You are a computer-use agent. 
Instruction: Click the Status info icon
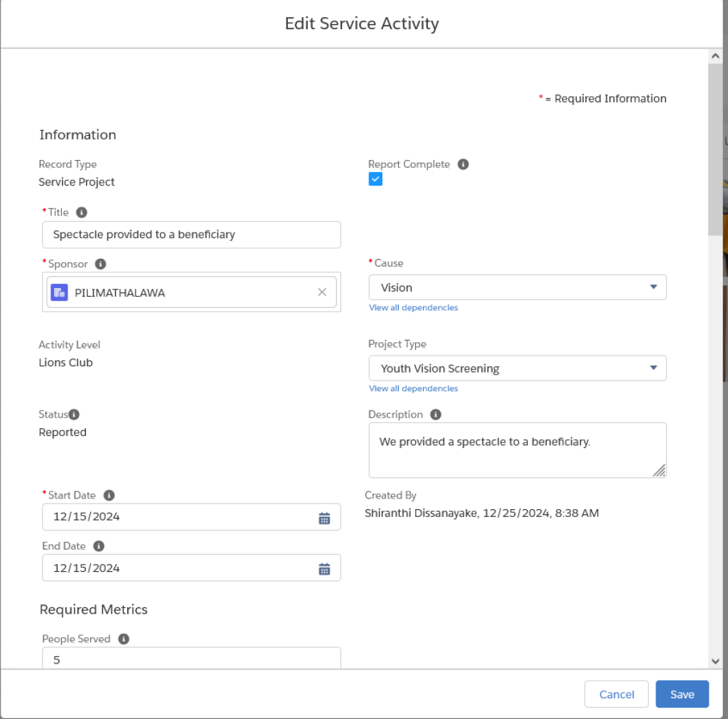click(x=74, y=415)
